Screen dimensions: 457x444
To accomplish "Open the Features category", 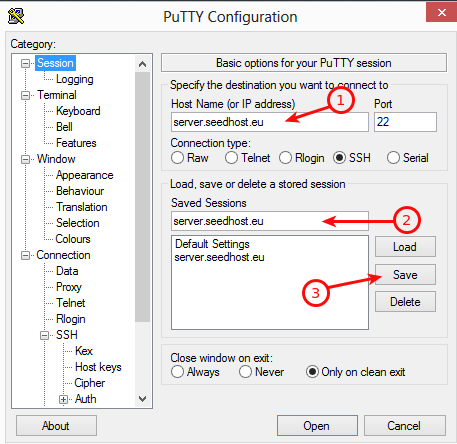I will click(x=76, y=143).
